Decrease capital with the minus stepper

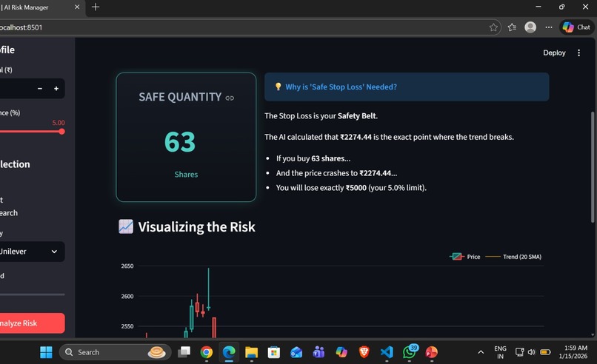pos(40,89)
